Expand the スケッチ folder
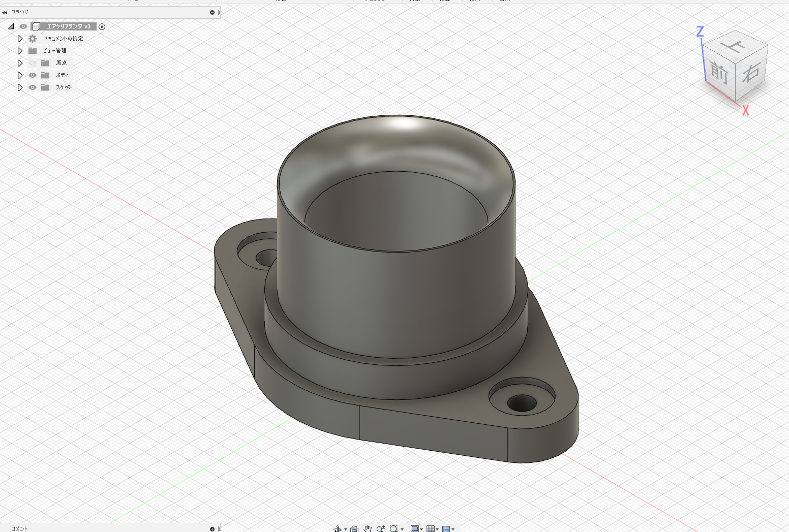Screen dimensions: 789x532 pyautogui.click(x=20, y=87)
